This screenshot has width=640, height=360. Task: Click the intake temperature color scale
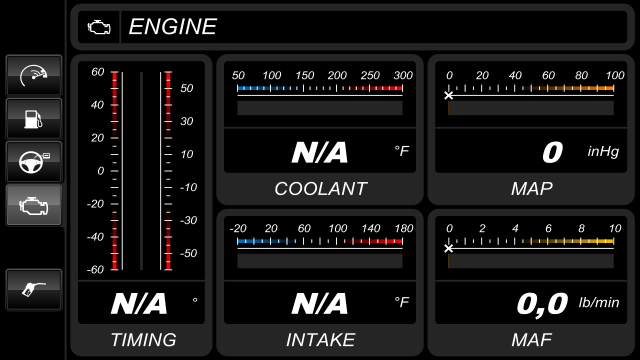320,241
